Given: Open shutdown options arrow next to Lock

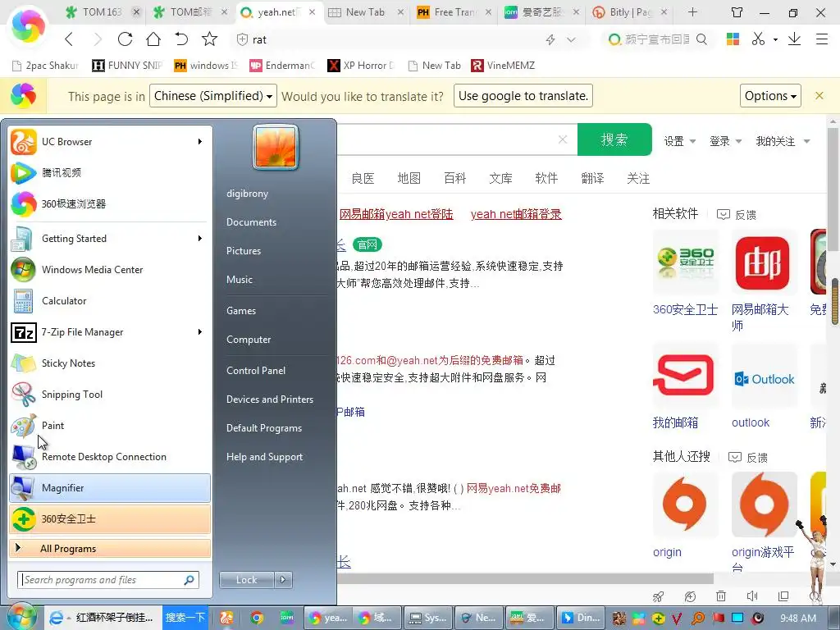Looking at the screenshot, I should pos(283,580).
